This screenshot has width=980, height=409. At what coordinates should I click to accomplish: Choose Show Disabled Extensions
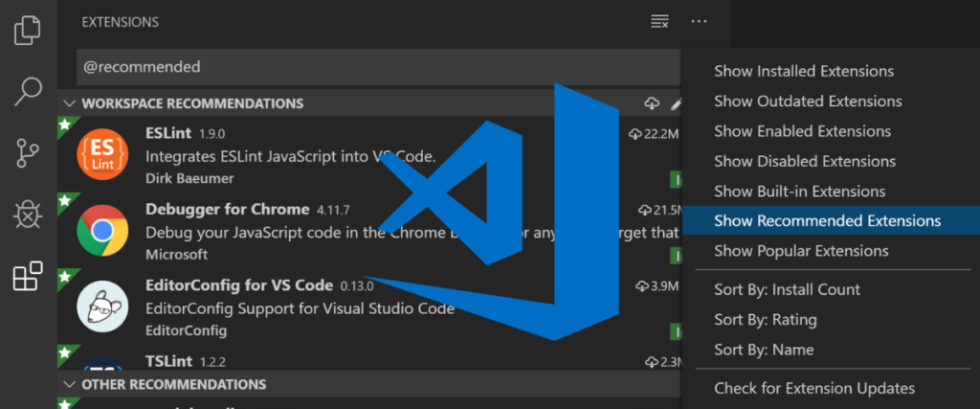(x=805, y=161)
